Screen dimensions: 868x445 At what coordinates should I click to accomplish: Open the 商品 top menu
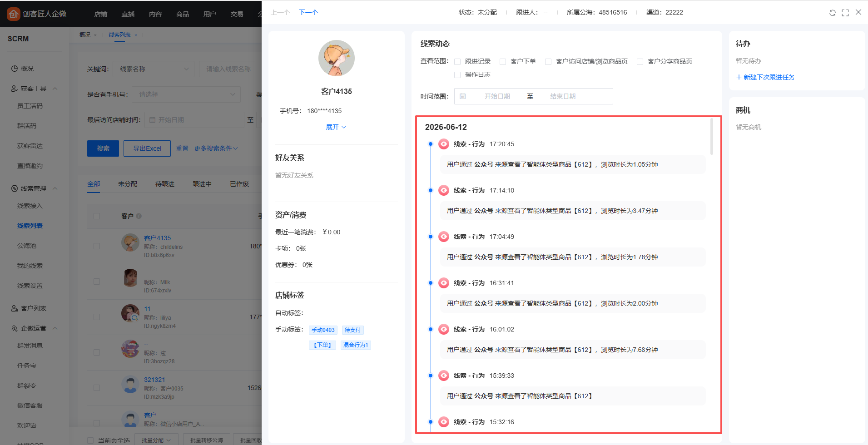182,14
